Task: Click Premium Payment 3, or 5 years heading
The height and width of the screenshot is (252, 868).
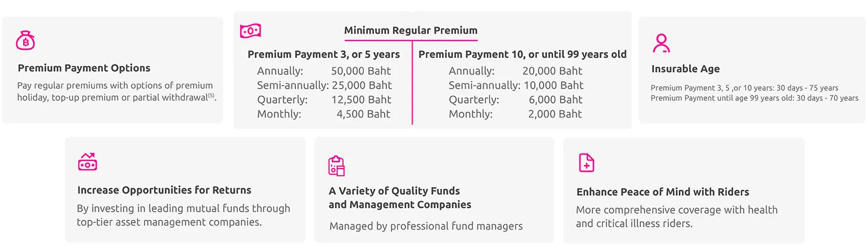Action: [x=323, y=54]
